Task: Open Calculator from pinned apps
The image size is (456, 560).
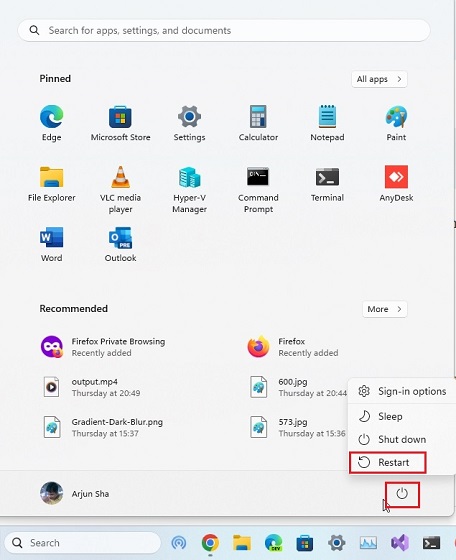Action: 258,123
